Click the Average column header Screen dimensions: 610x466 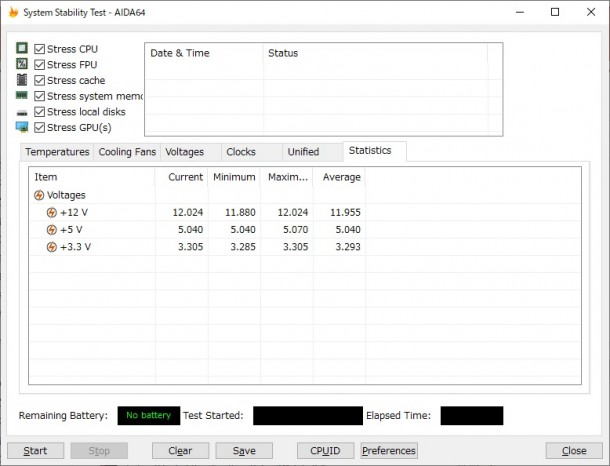tap(339, 177)
